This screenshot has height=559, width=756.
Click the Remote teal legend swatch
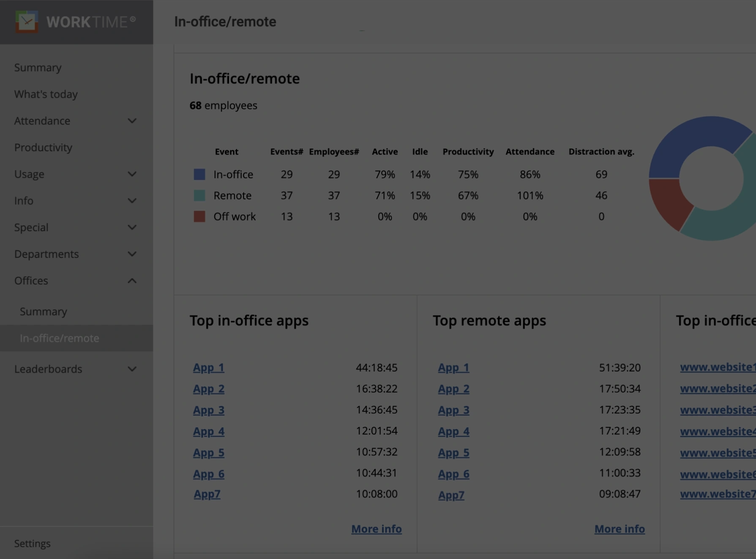pyautogui.click(x=199, y=195)
